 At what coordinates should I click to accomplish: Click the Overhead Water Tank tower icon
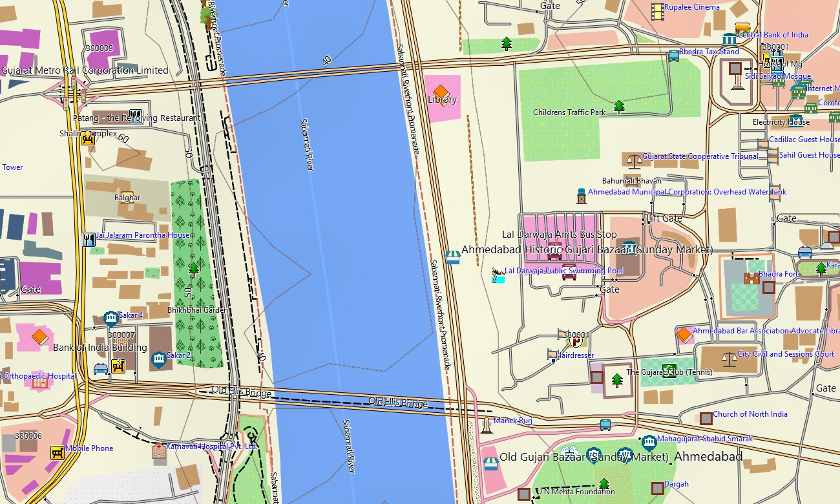pyautogui.click(x=582, y=196)
